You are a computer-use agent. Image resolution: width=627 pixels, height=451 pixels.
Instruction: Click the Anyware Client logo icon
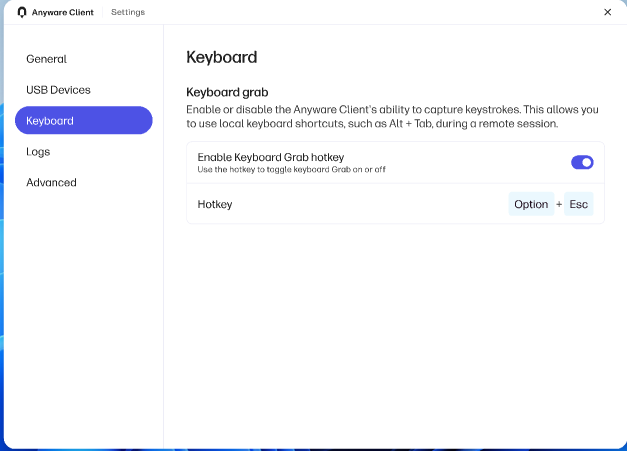(22, 12)
